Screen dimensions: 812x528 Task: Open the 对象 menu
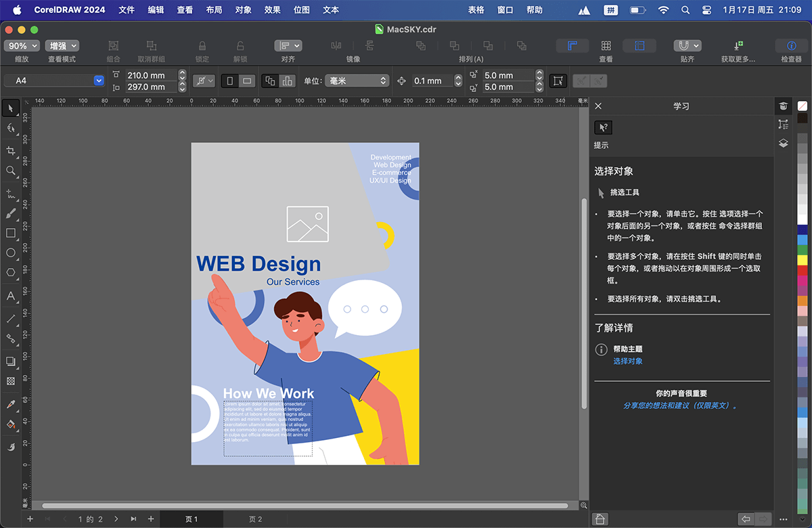pyautogui.click(x=243, y=10)
